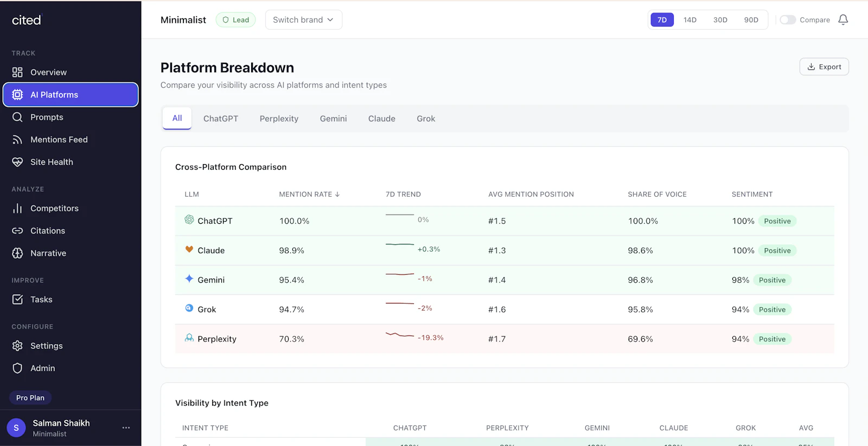Click the Gemini star logo in table

pyautogui.click(x=189, y=279)
